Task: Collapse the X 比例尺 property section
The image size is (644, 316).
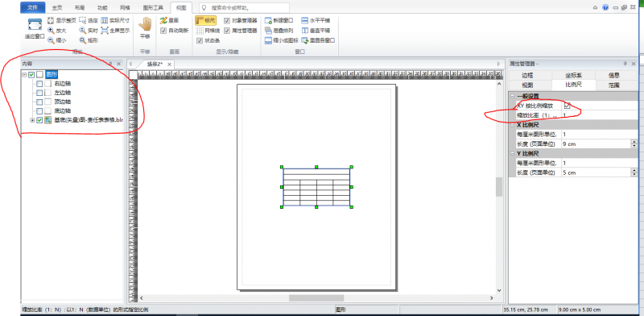Action: (x=512, y=125)
